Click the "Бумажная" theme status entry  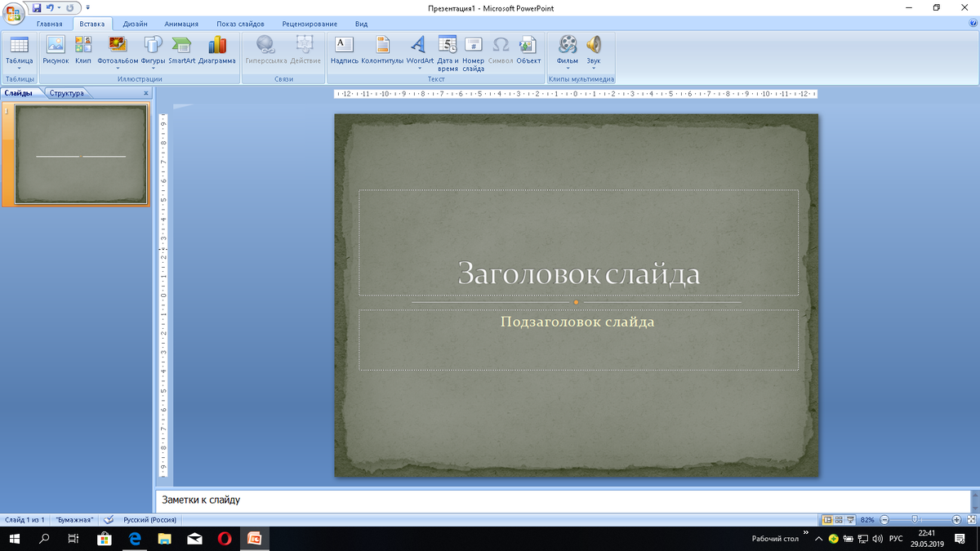73,519
